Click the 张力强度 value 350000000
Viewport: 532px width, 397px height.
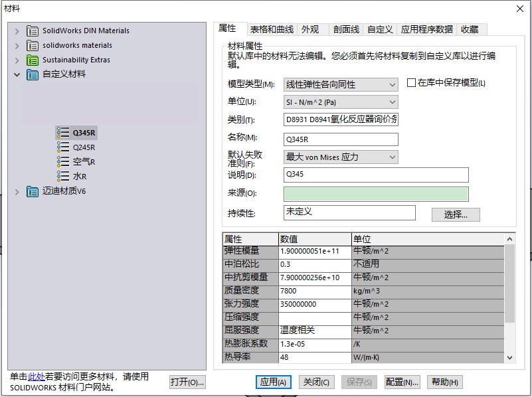point(315,304)
